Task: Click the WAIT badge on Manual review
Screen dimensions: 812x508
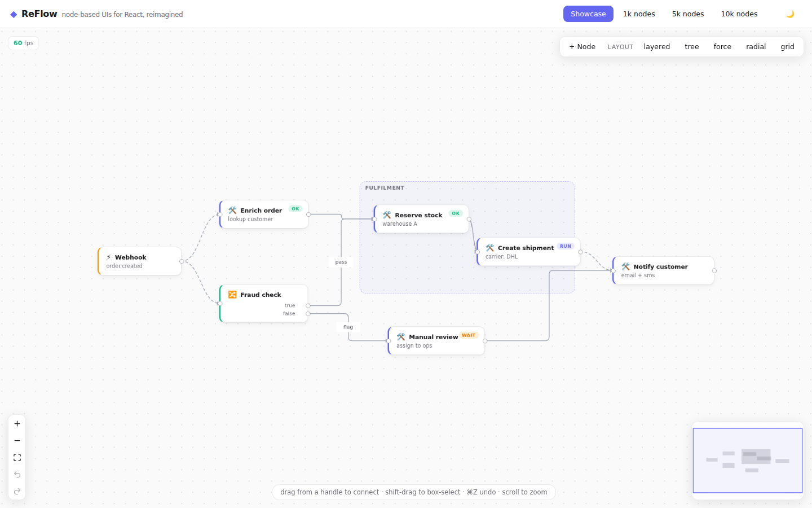Action: (469, 335)
